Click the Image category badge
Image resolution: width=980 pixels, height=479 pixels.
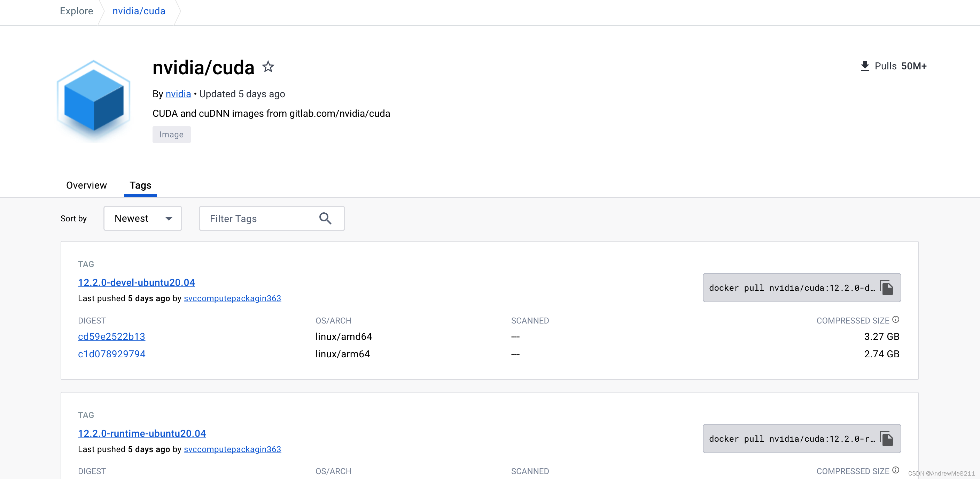coord(171,135)
